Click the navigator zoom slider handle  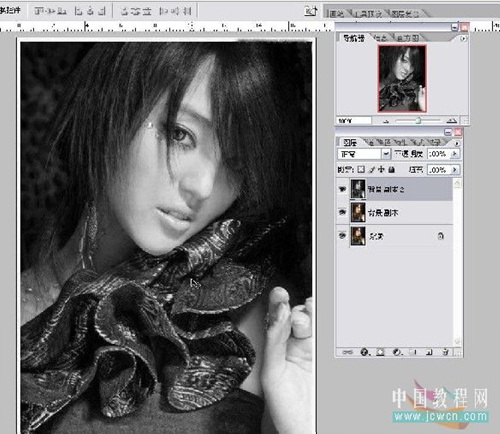pos(418,120)
